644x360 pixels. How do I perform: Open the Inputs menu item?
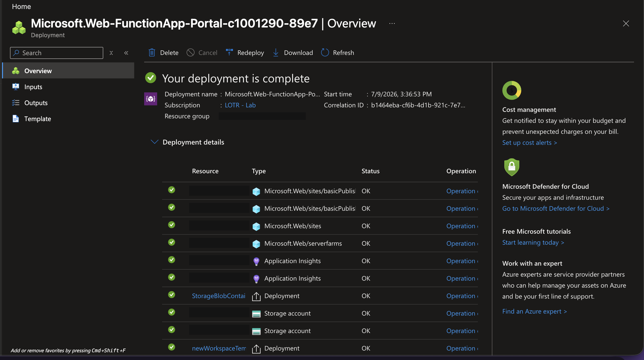[x=68, y=87]
